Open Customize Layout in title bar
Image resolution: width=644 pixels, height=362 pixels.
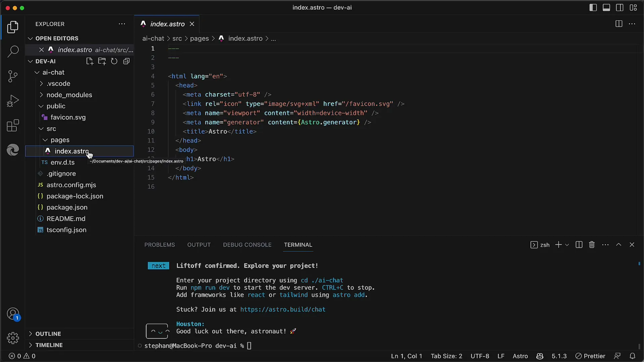633,7
